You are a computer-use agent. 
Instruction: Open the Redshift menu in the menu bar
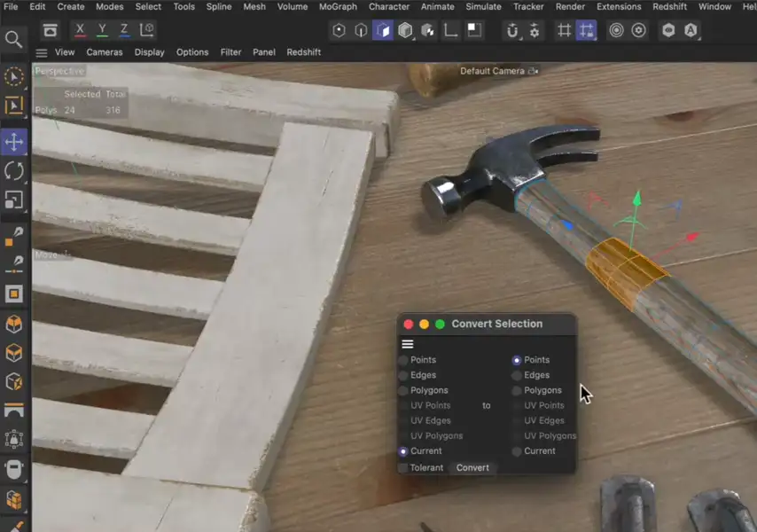click(669, 6)
